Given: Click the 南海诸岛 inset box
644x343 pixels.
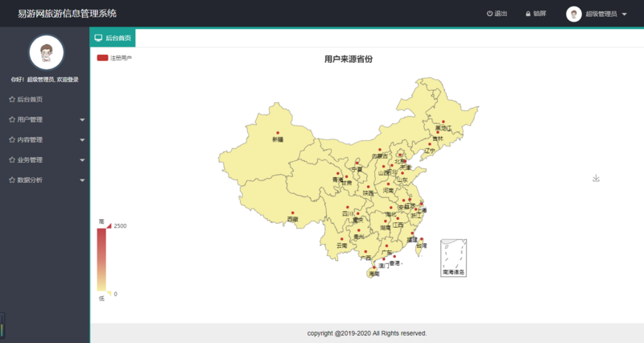Looking at the screenshot, I should tap(453, 258).
